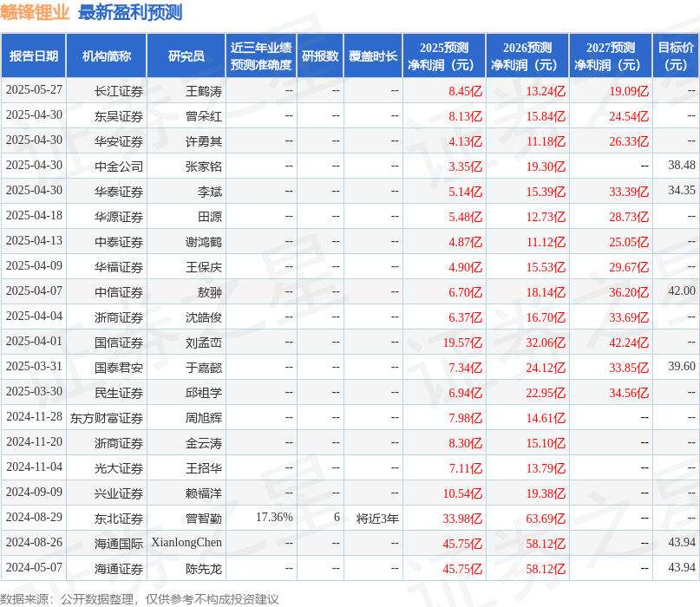700x607 pixels.
Task: Select analyst 王鹤涛
Action: pyautogui.click(x=204, y=91)
